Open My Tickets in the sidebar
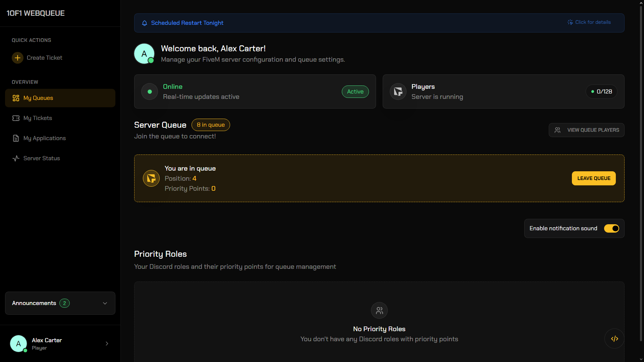The height and width of the screenshot is (362, 644). coord(60,118)
